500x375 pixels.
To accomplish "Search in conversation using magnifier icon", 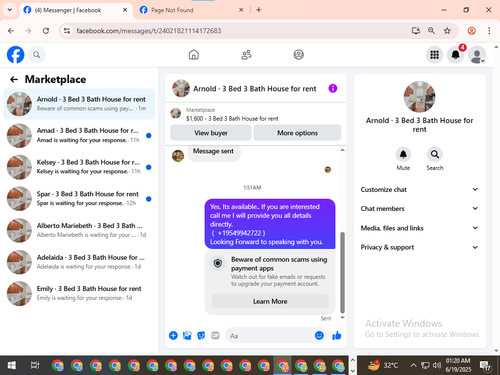I will [435, 154].
